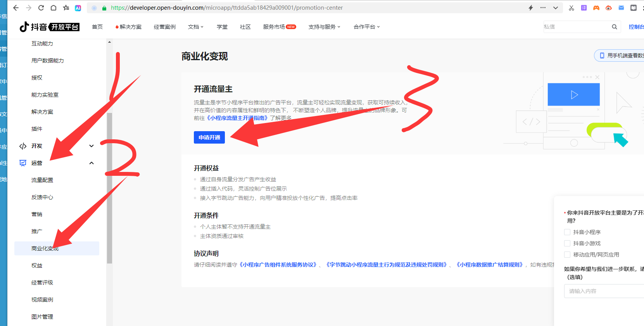
Task: Select 权益 in the sidebar
Action: pos(37,265)
